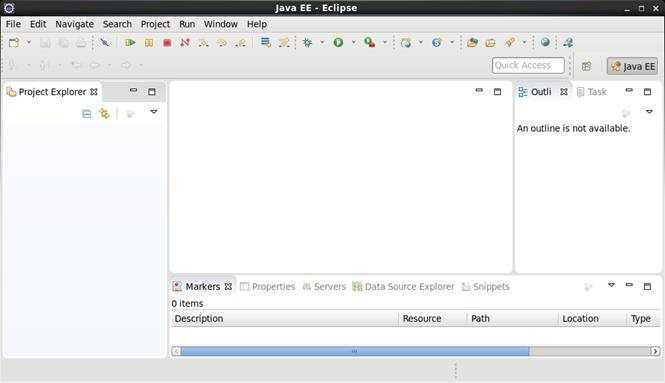Click the Disconnect debug icon
The height and width of the screenshot is (383, 665).
point(185,42)
